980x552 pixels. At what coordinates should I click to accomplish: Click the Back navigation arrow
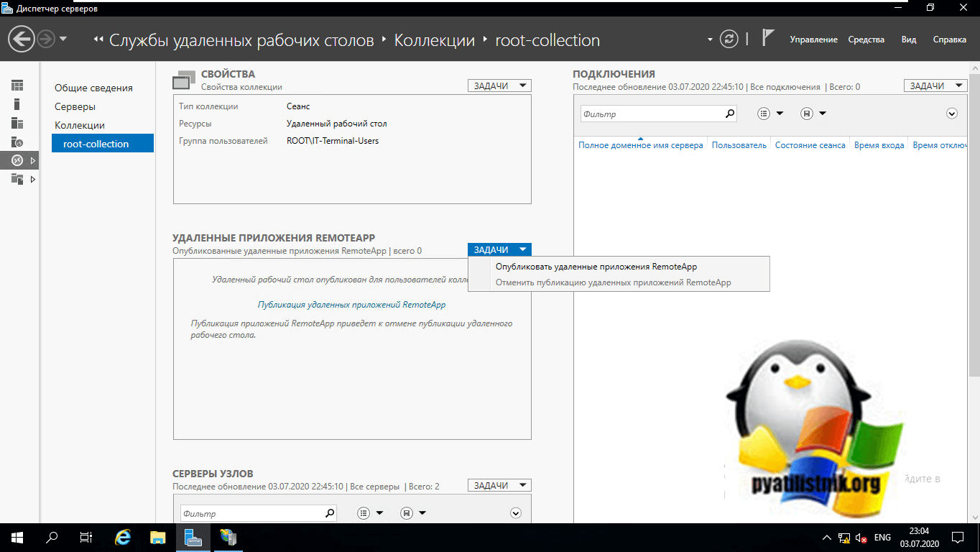pyautogui.click(x=22, y=40)
